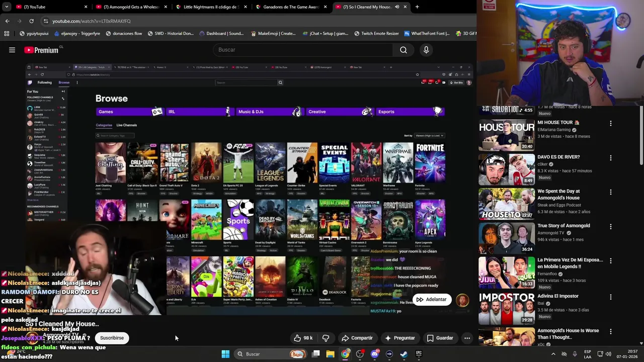Screen dimensions: 644x362
Task: Share the video via Compartir
Action: click(357, 338)
